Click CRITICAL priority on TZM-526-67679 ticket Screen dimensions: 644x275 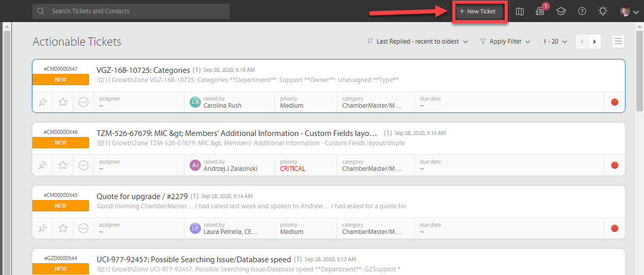point(292,169)
